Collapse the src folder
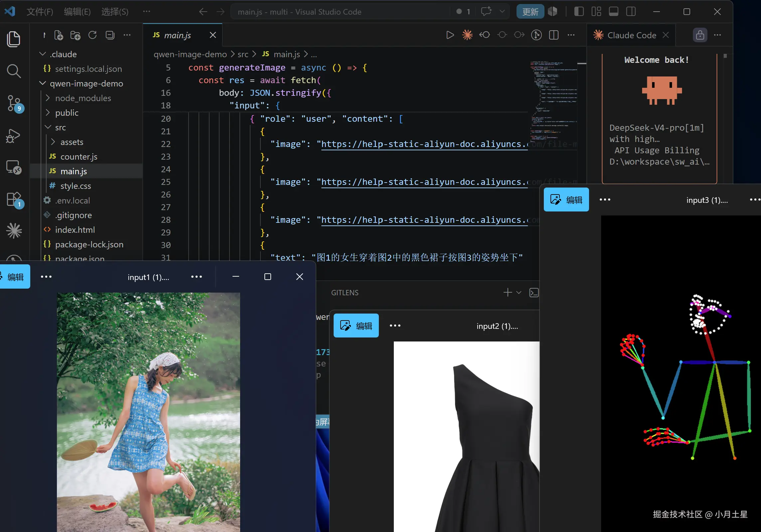 48,127
